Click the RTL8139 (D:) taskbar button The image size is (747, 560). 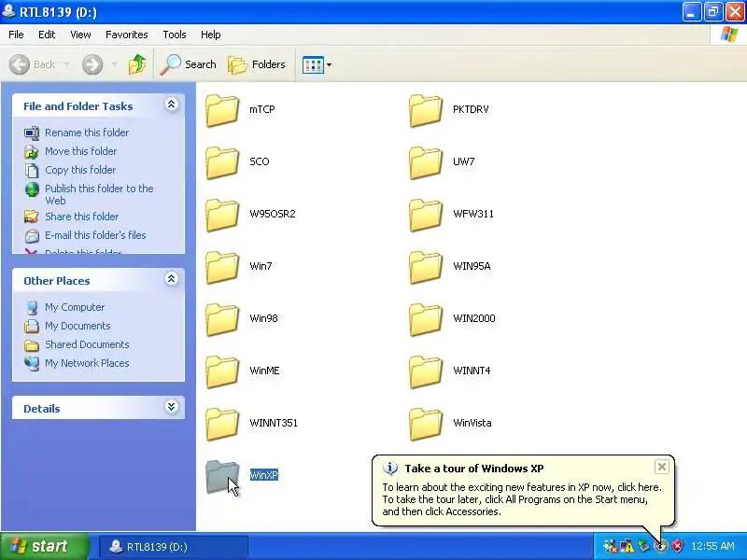[x=174, y=547]
